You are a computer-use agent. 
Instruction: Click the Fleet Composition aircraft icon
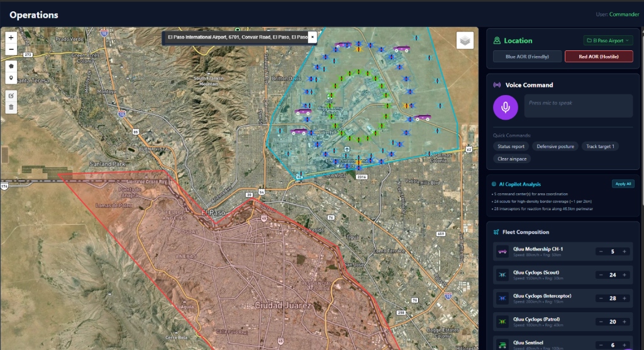coord(496,232)
